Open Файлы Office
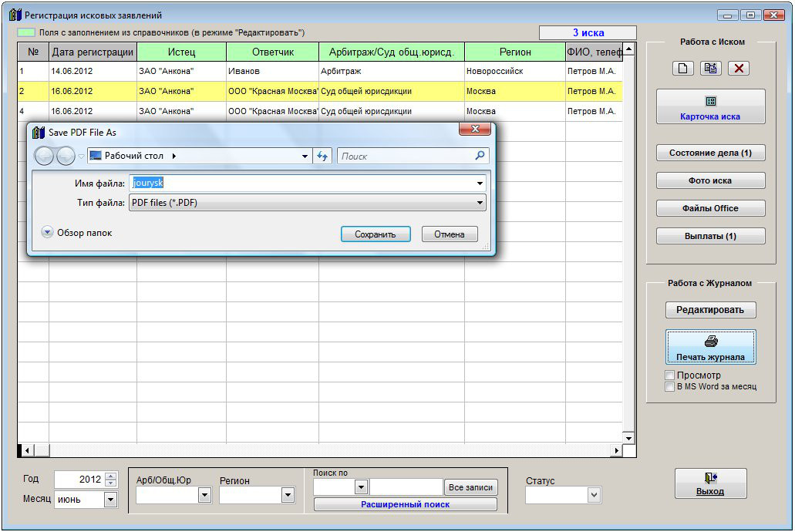 pos(710,208)
